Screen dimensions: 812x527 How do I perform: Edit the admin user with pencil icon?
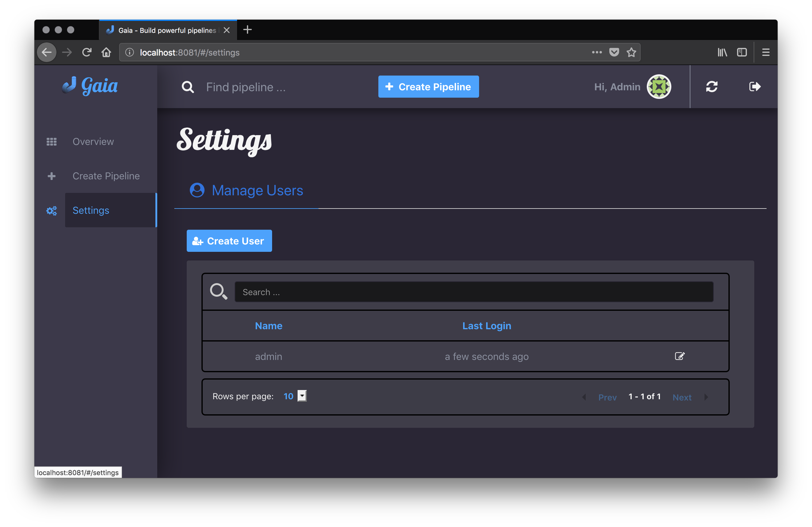[679, 356]
